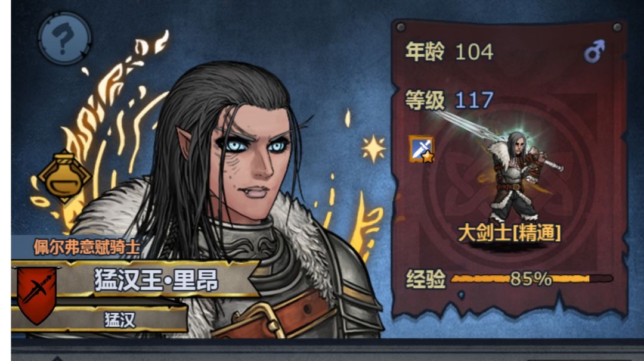Screen dimensions: 644x361
Task: Click the sword skill icon with star
Action: tap(422, 150)
